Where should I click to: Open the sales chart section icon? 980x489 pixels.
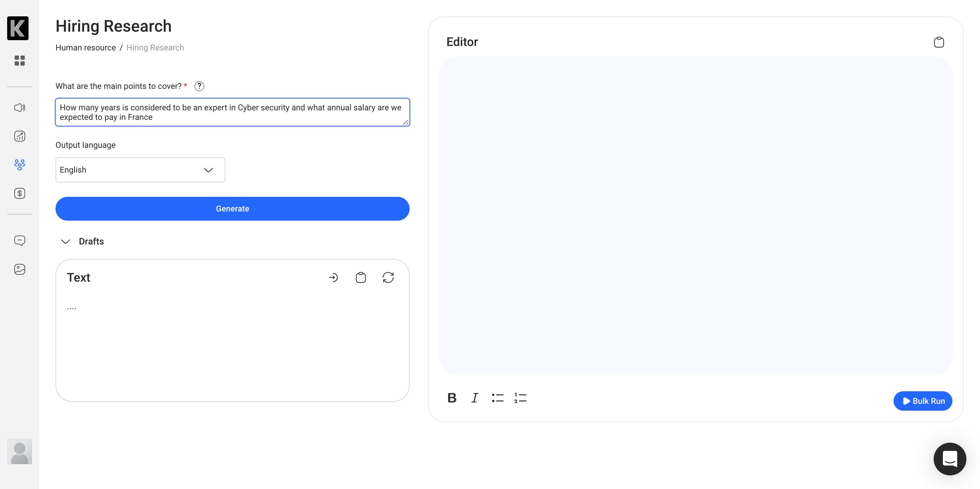(x=19, y=136)
